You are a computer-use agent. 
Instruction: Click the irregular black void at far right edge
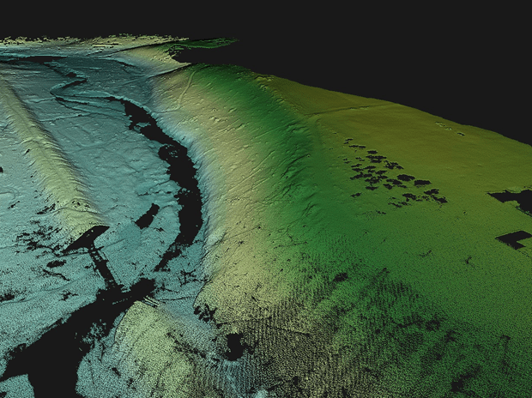click(x=515, y=199)
